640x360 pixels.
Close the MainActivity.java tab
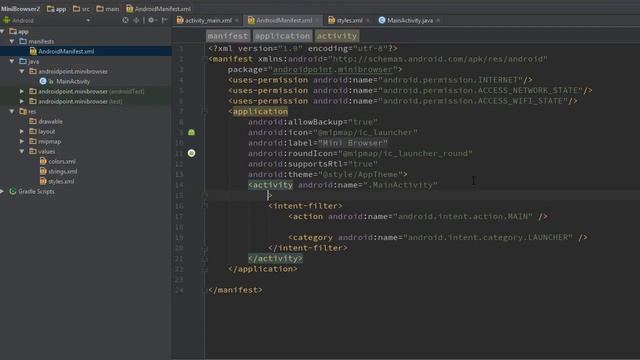(x=438, y=20)
